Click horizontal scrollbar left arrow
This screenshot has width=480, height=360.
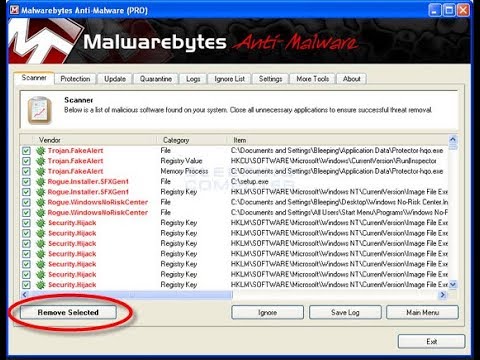24,294
